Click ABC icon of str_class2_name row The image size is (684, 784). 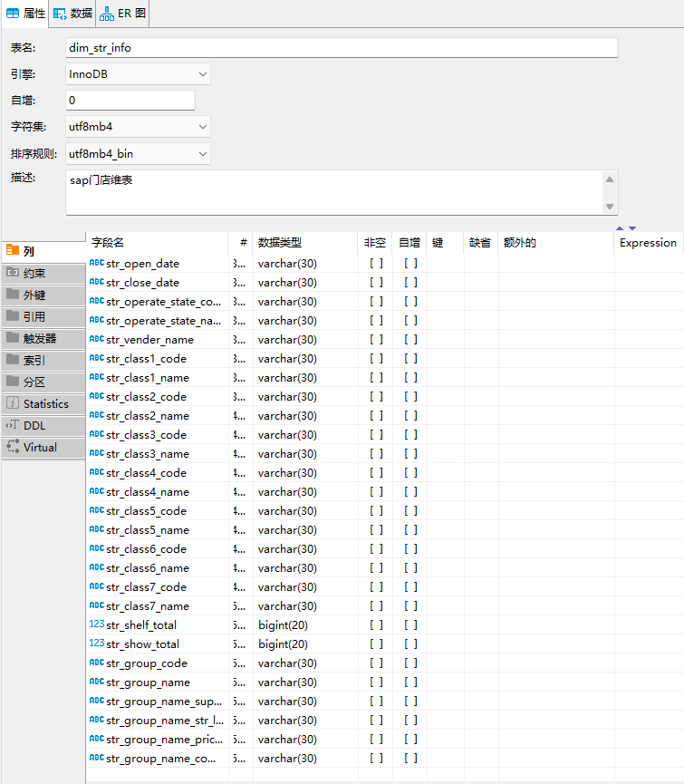pos(96,415)
